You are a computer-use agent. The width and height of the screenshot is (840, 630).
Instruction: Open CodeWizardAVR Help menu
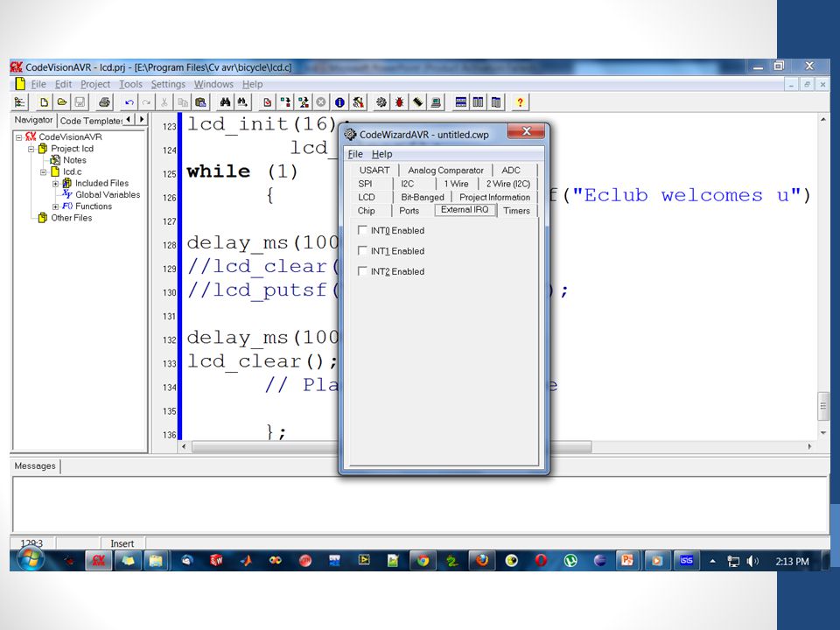(382, 154)
